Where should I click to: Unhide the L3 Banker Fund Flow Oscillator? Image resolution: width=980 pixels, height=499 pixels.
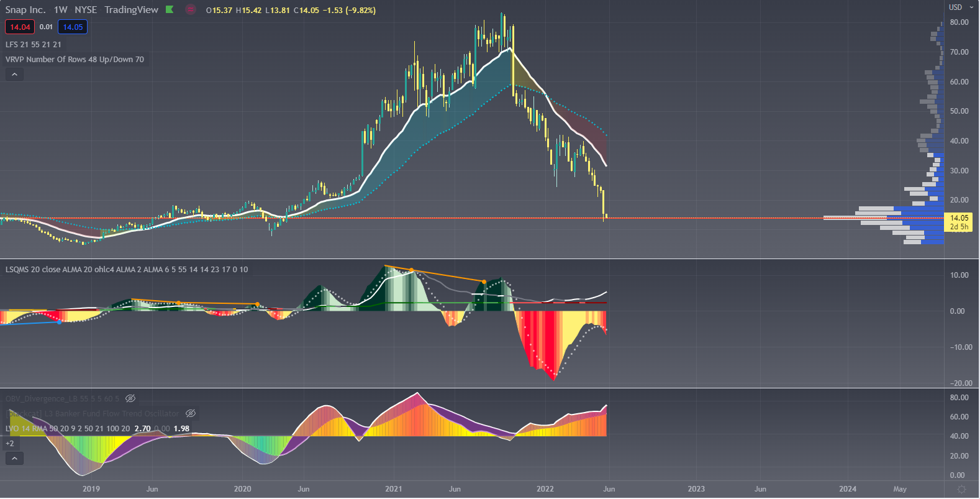tap(191, 413)
